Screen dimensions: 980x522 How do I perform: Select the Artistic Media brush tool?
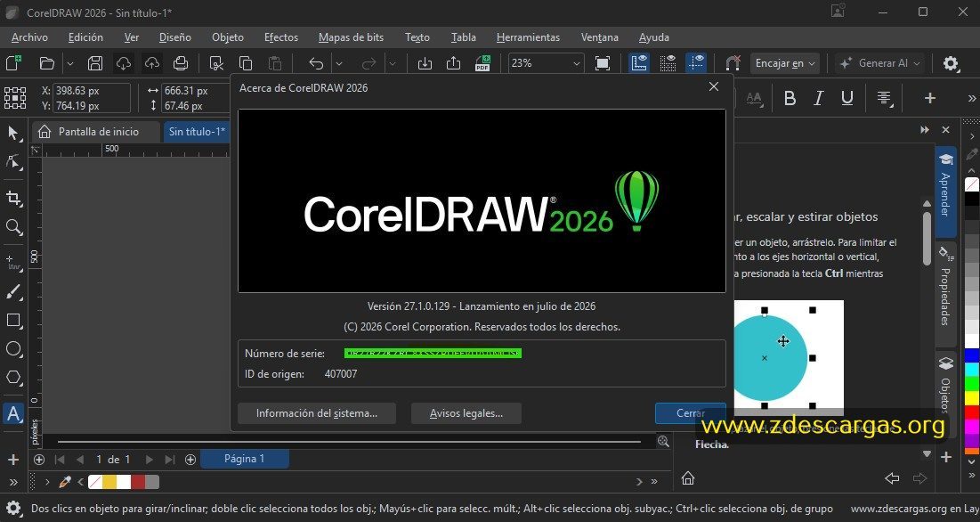pyautogui.click(x=13, y=292)
